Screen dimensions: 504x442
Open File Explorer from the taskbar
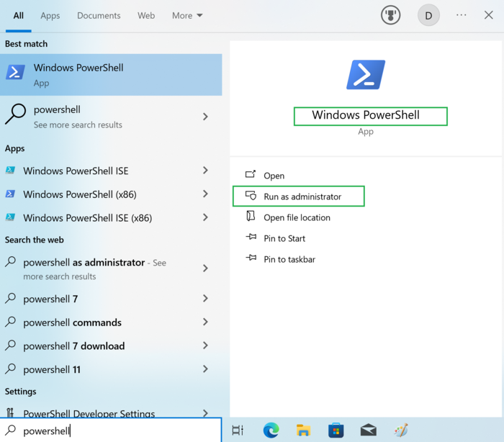click(x=303, y=430)
